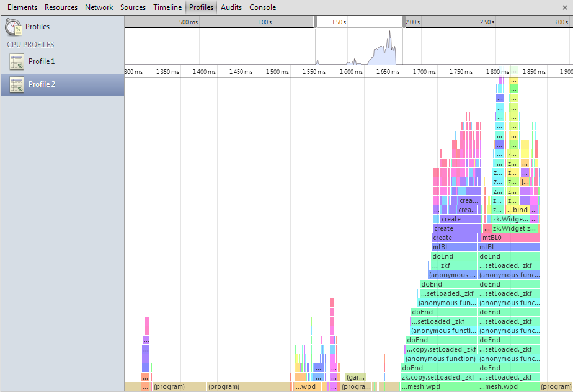Go to the Network tab
573x392 pixels.
tap(99, 7)
